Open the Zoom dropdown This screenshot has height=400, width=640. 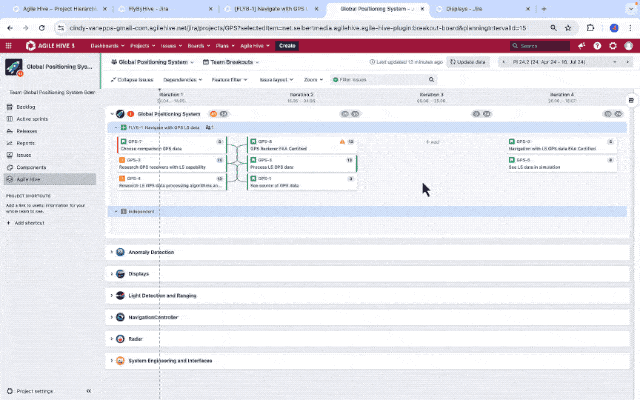point(313,80)
